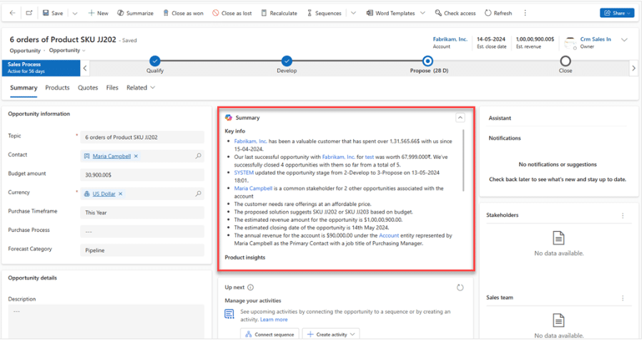Remove Maria Campbell from Contact field

coord(136,156)
